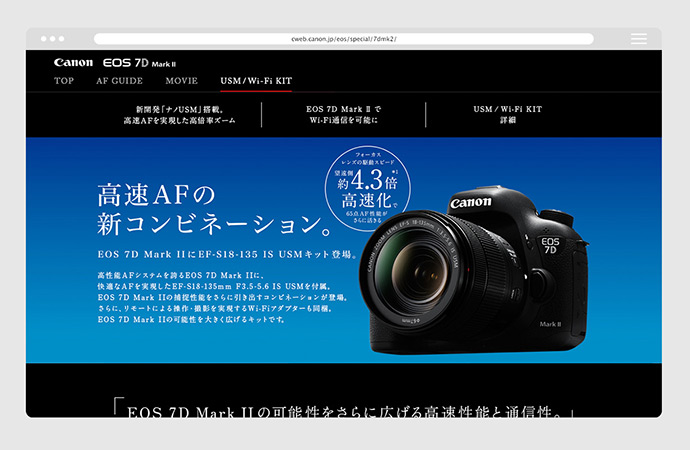Open the browser hamburger menu icon
This screenshot has height=450, width=690.
pos(639,39)
